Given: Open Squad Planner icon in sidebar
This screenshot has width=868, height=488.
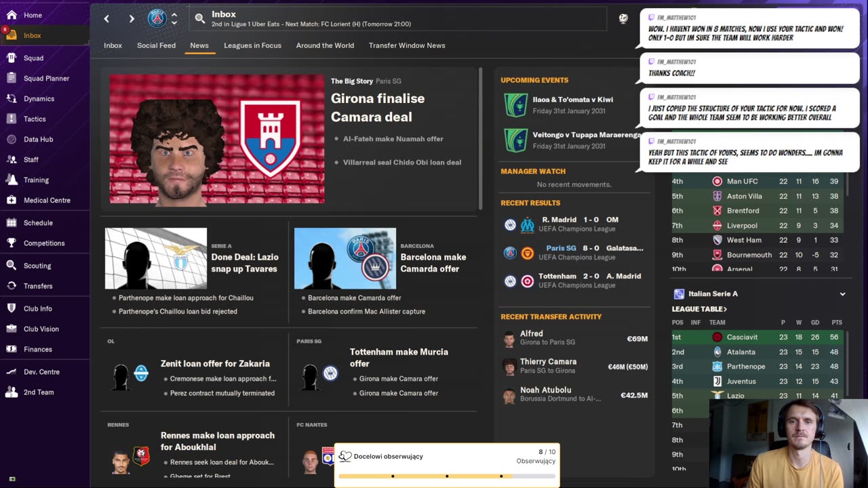Looking at the screenshot, I should pos(12,79).
